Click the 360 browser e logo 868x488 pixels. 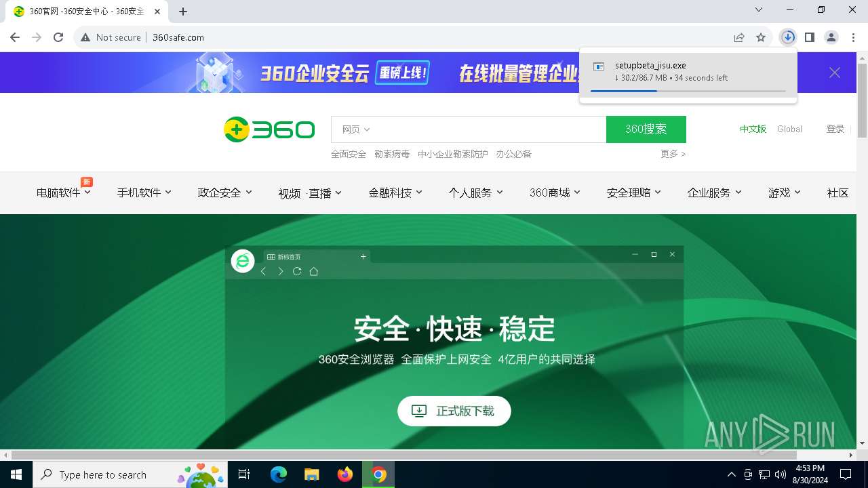(x=243, y=261)
